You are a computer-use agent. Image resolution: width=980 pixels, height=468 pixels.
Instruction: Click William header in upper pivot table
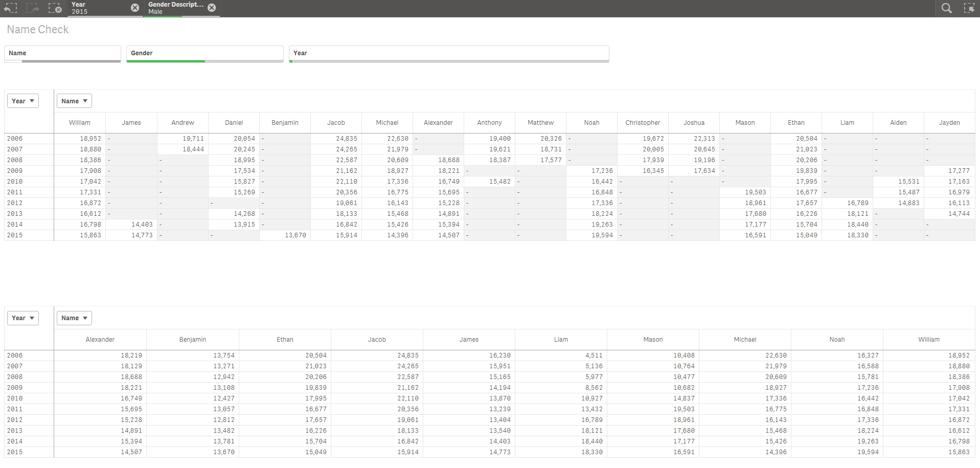tap(80, 123)
